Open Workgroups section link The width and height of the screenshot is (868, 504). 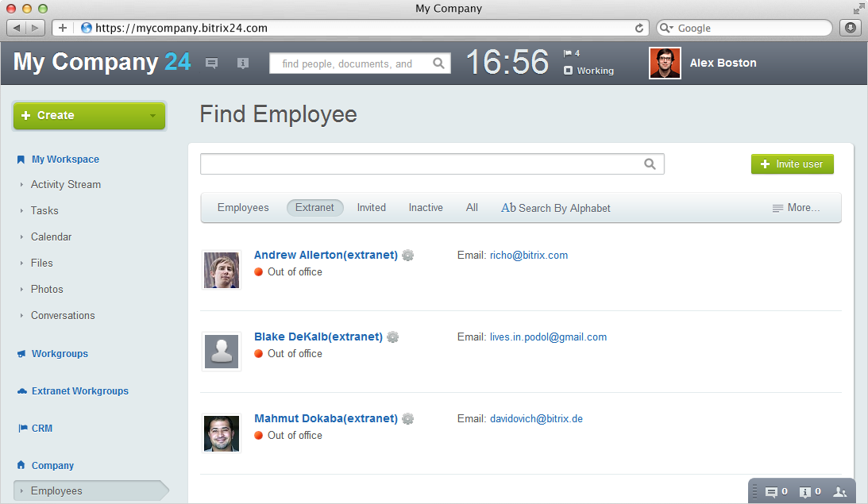pyautogui.click(x=60, y=353)
